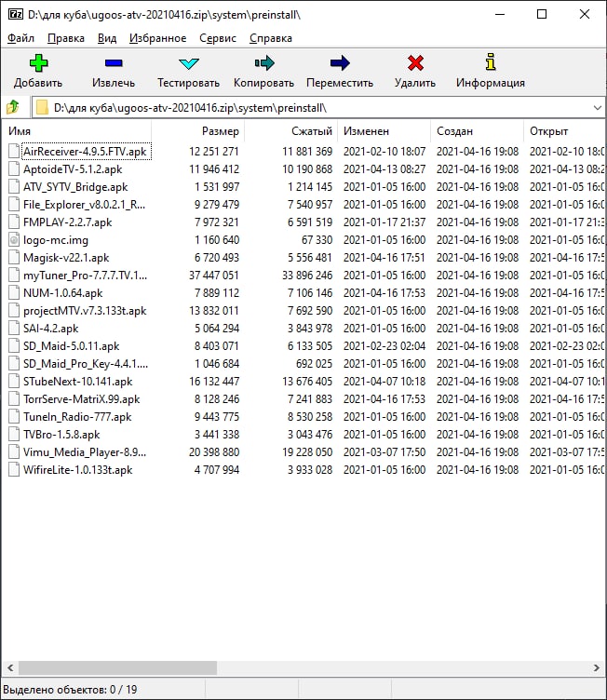Click file icon next to ATV_SYTV_Bridge.apk
This screenshot has width=607, height=700.
pos(14,186)
